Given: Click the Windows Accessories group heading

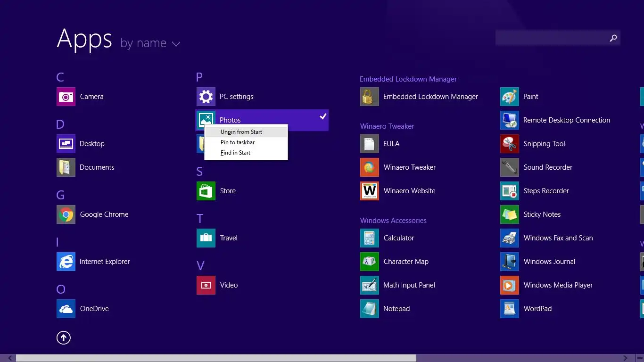Looking at the screenshot, I should (393, 221).
